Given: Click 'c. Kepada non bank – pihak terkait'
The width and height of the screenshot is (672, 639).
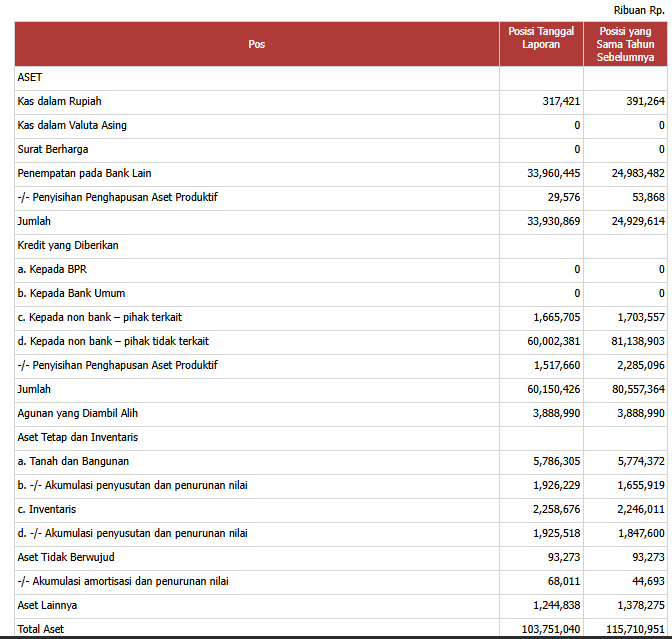Looking at the screenshot, I should point(99,317).
